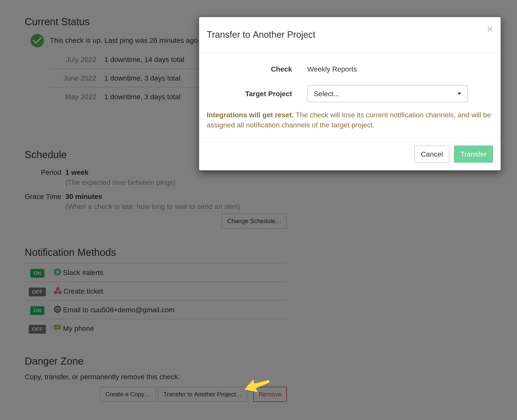Viewport: 517px width, 420px height.
Task: Click the green check status icon
Action: click(x=37, y=40)
